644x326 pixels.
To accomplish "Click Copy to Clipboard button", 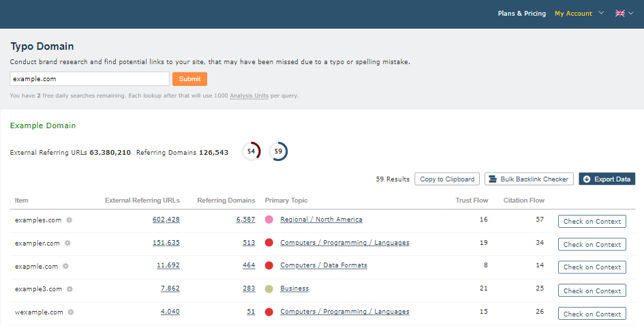I will 447,179.
